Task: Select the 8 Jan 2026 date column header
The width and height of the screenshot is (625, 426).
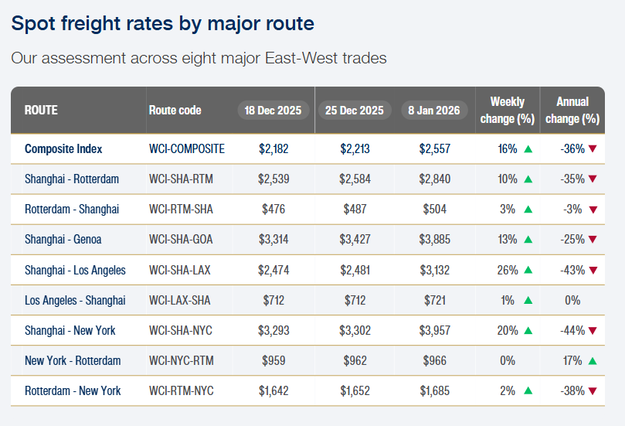Action: coord(434,110)
